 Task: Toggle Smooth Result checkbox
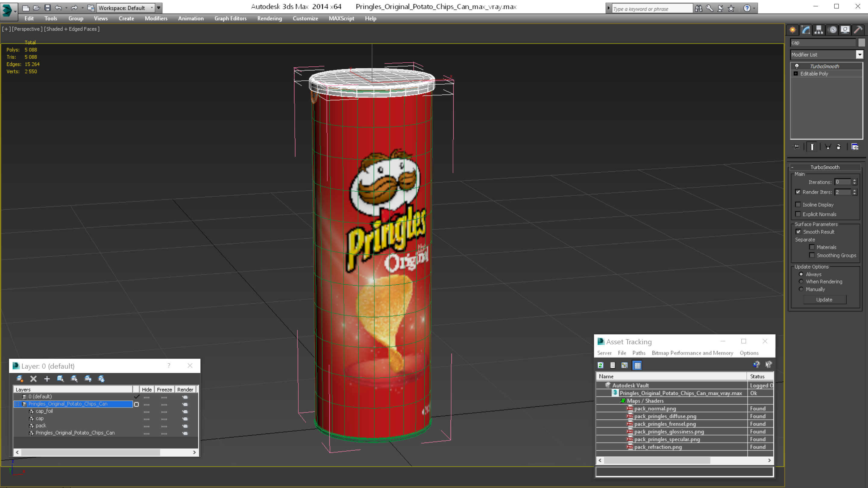click(799, 232)
